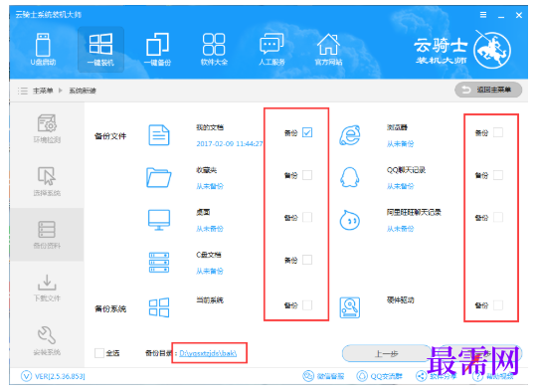538x392 pixels.
Task: Click the C盘文档 drive icon
Action: (x=159, y=263)
